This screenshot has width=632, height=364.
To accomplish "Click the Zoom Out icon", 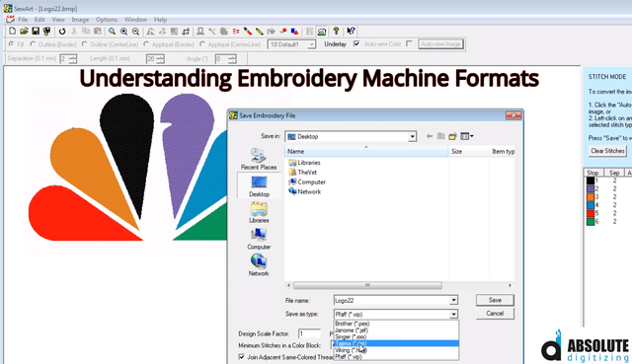I will coord(136,31).
